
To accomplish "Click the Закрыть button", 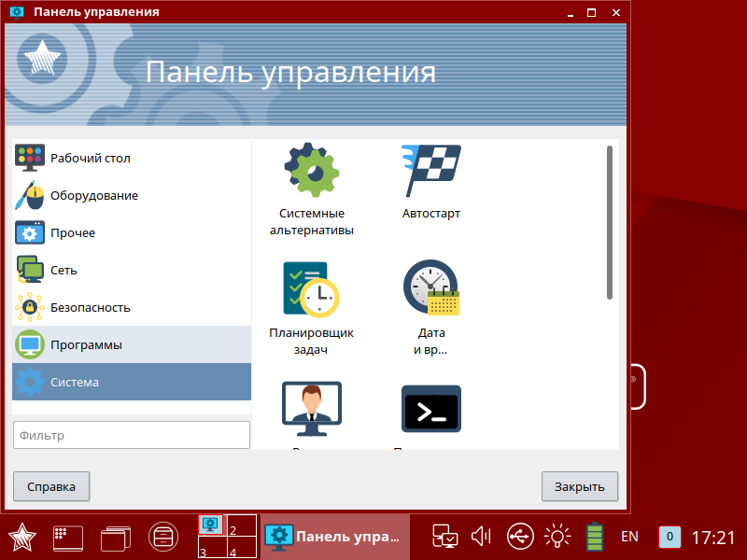I will pos(580,486).
